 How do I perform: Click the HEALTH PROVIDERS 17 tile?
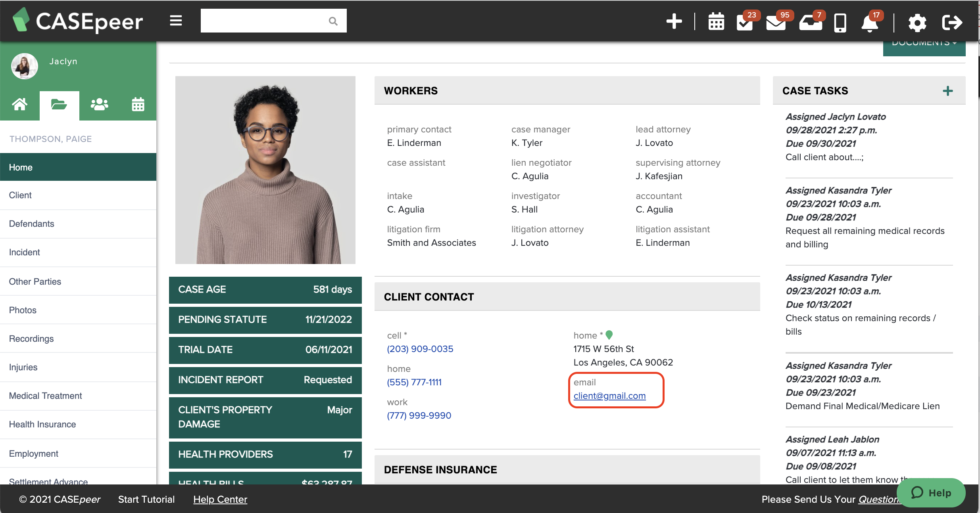pos(265,455)
